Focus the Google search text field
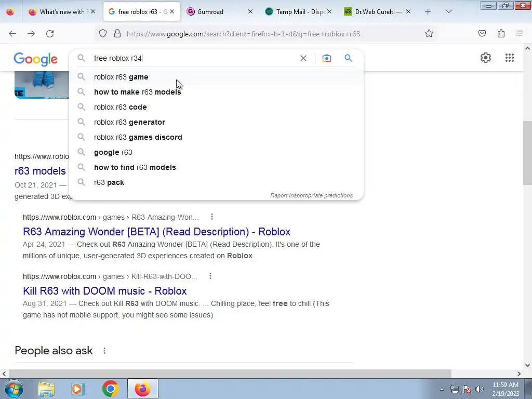Image resolution: width=532 pixels, height=399 pixels. 193,58
